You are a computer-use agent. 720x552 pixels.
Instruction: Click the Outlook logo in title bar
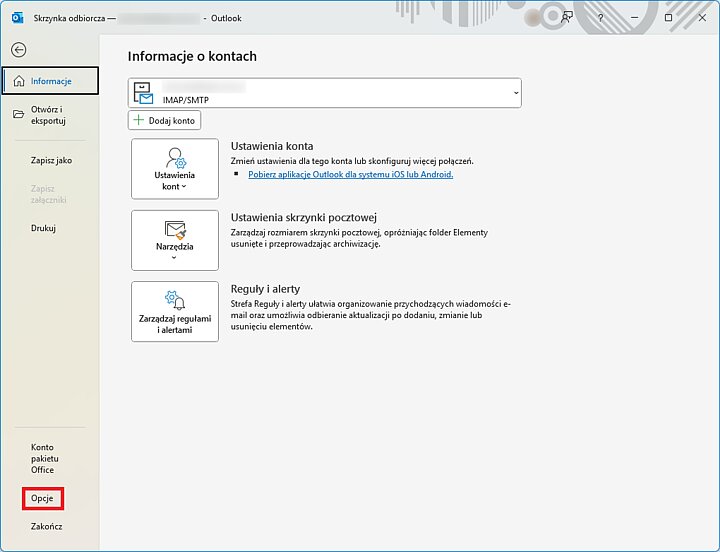[x=17, y=18]
